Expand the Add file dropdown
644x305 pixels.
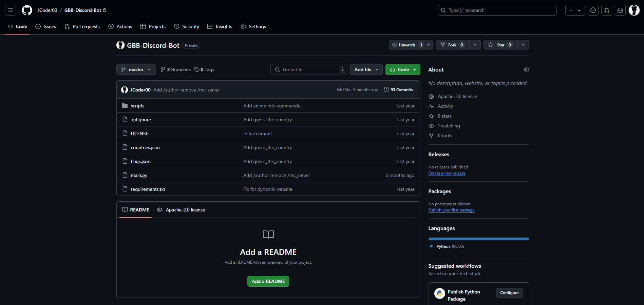[366, 69]
